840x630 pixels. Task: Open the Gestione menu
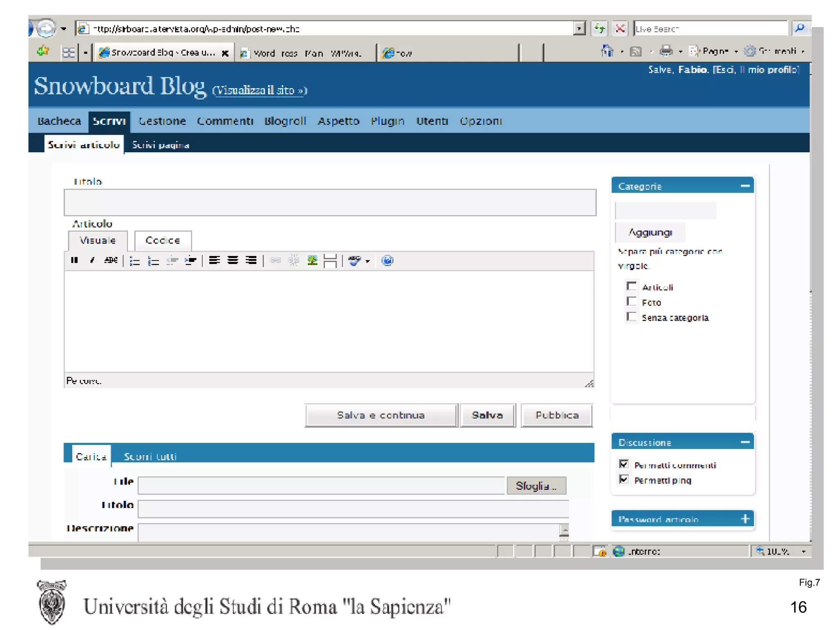click(x=162, y=121)
